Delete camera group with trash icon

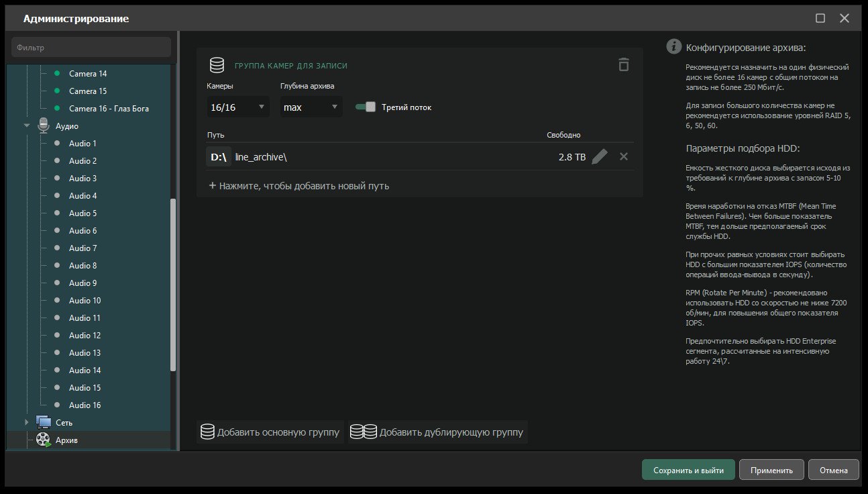[x=624, y=65]
